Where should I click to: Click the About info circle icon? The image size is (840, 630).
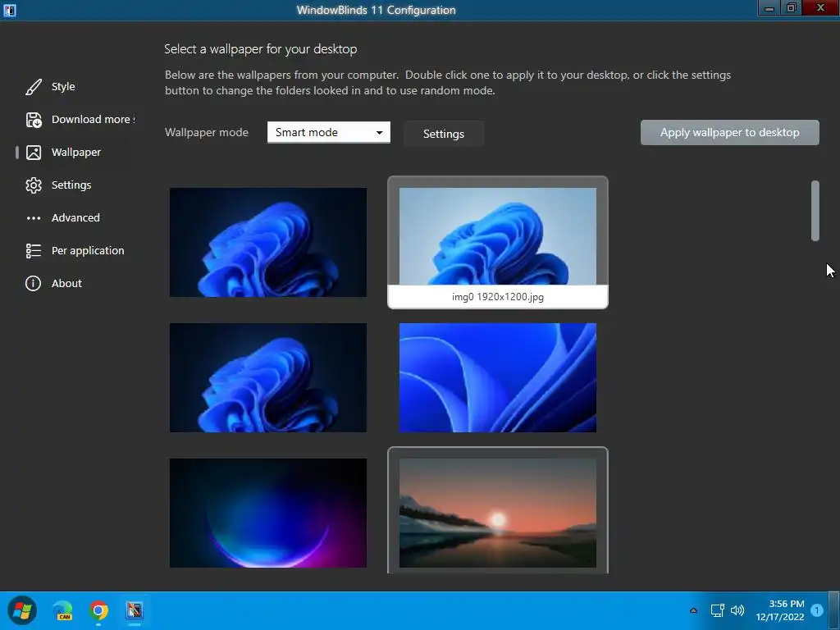33,283
